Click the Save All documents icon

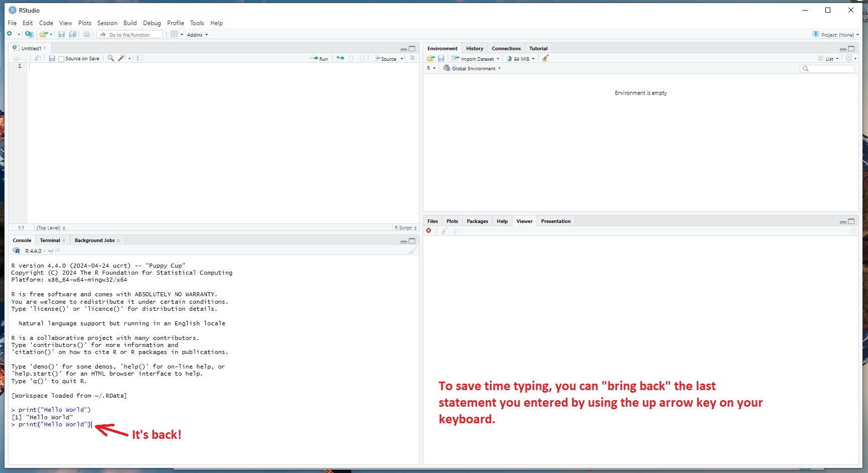pyautogui.click(x=73, y=34)
